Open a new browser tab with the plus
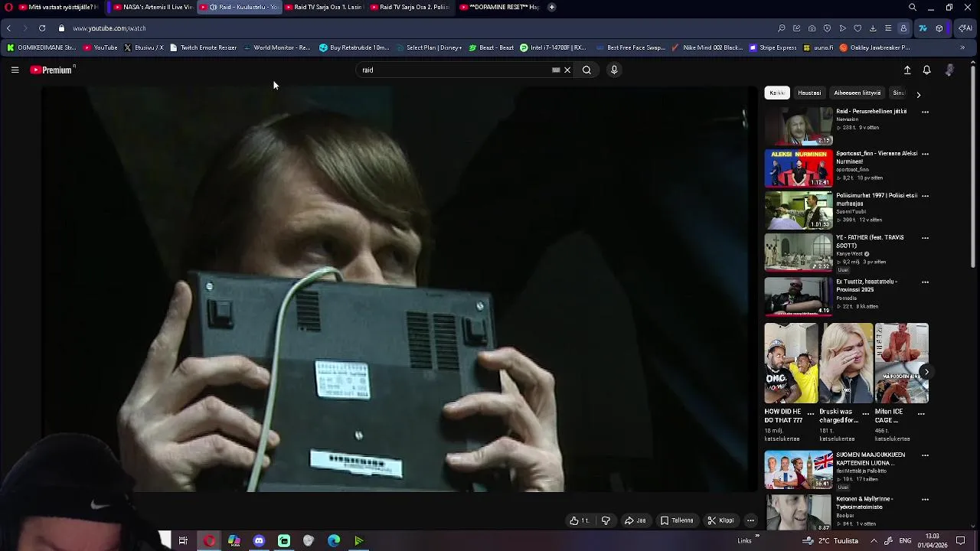 [x=551, y=7]
